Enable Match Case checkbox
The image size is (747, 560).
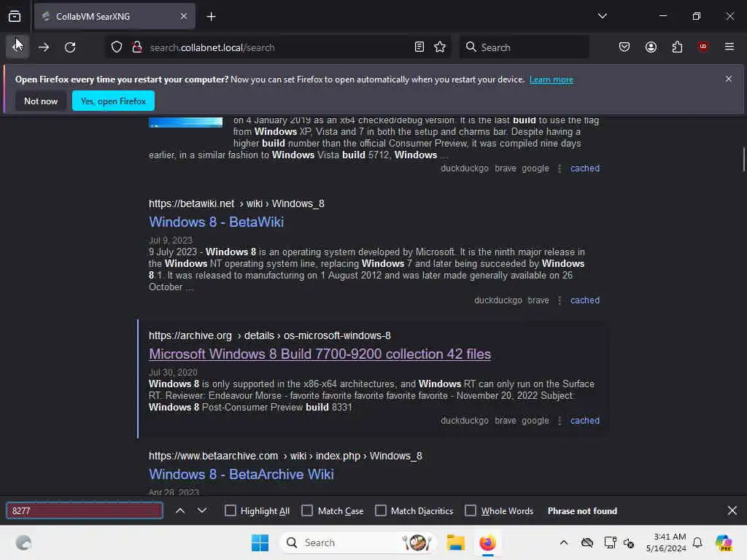coord(307,510)
